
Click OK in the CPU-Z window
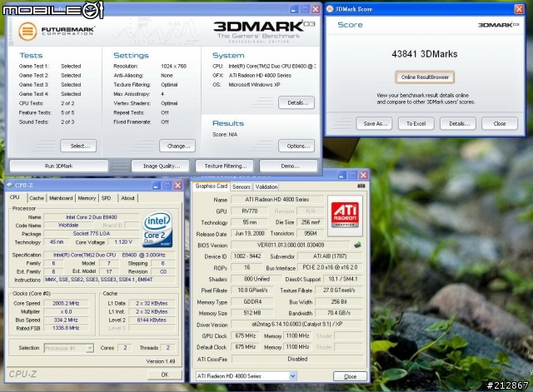(x=165, y=375)
